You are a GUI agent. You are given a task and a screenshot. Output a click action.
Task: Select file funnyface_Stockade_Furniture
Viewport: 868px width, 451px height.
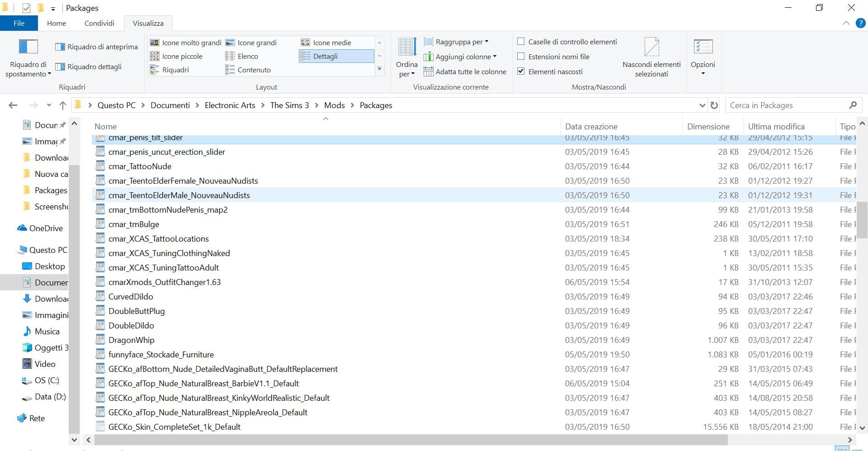pos(161,355)
